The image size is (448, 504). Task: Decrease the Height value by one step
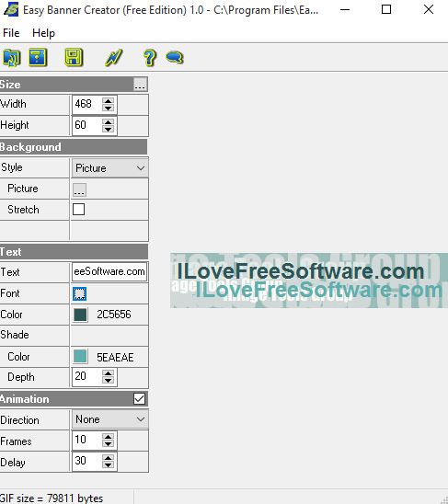click(108, 129)
